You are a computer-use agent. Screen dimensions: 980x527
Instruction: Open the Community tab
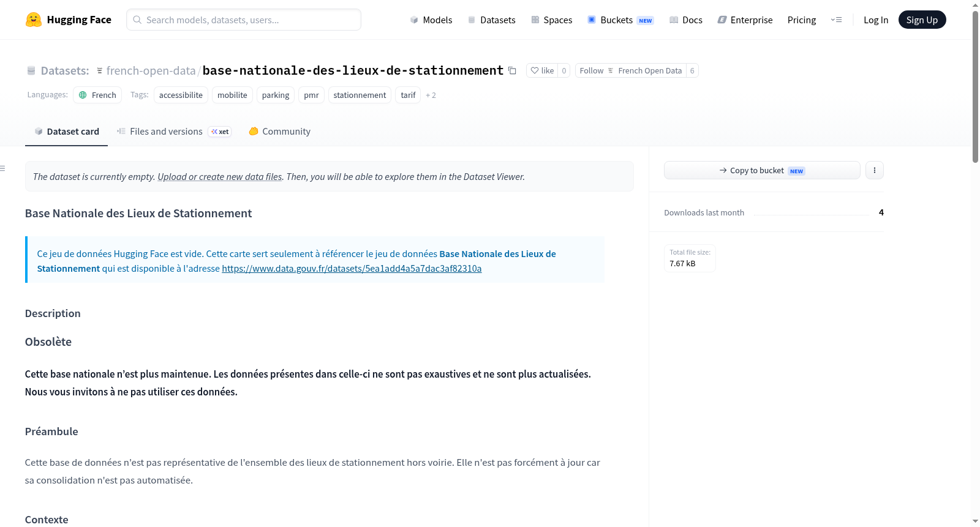(x=279, y=132)
